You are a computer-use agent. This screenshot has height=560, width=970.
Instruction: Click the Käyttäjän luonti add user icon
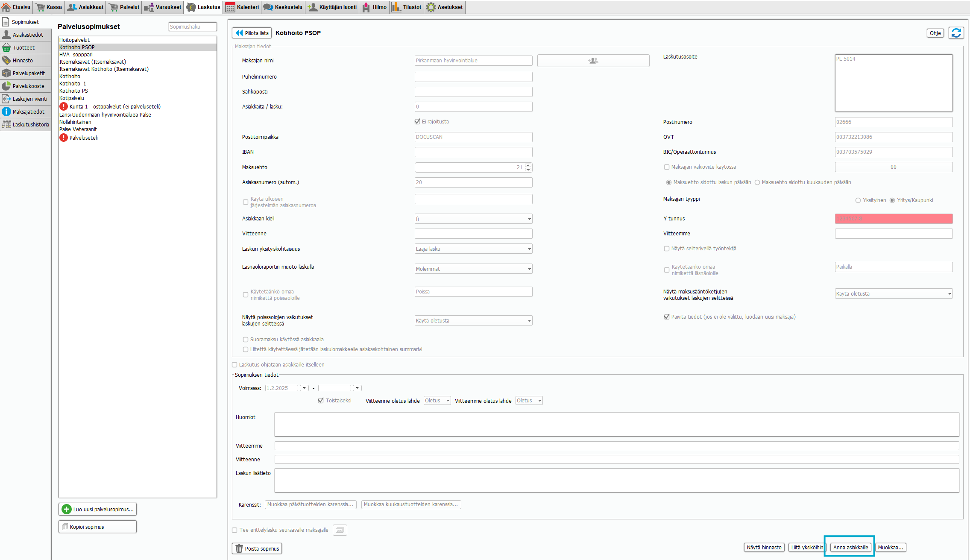(x=313, y=7)
